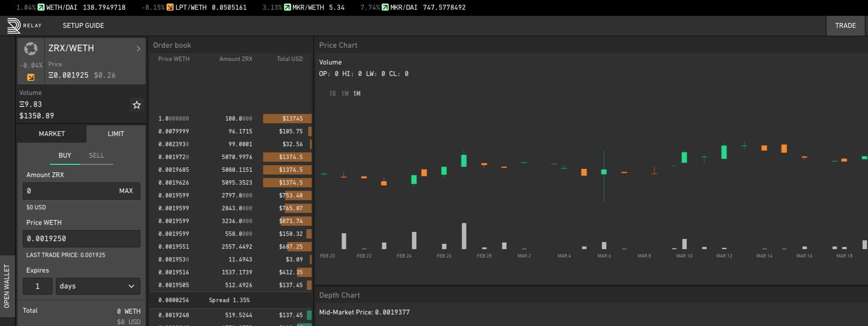The height and width of the screenshot is (326, 868).
Task: Click the MKR/DAI ticker arrow icon
Action: (385, 7)
